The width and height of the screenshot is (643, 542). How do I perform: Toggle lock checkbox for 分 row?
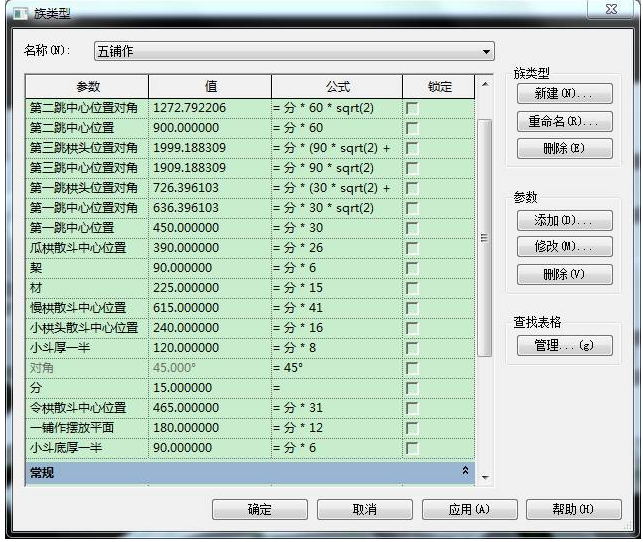412,388
